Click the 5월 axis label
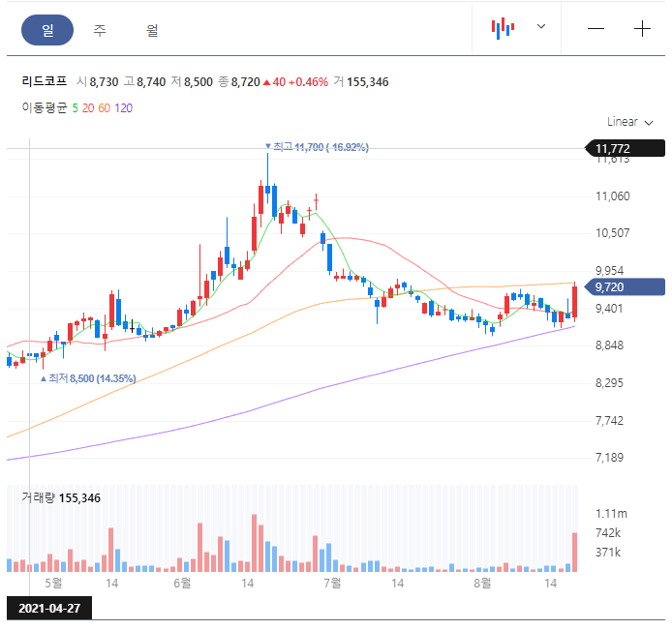The width and height of the screenshot is (672, 630). pyautogui.click(x=53, y=583)
